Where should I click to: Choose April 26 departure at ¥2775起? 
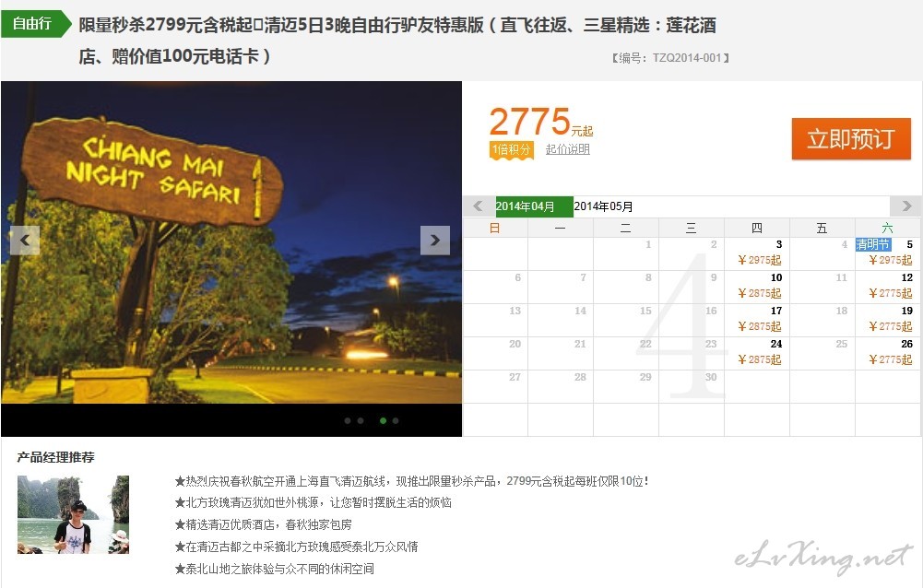click(888, 353)
